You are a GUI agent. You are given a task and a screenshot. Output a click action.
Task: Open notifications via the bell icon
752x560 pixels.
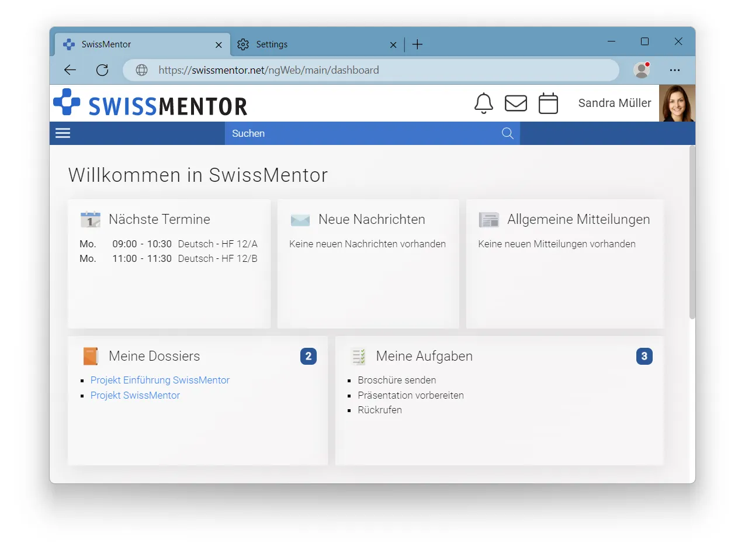(483, 103)
